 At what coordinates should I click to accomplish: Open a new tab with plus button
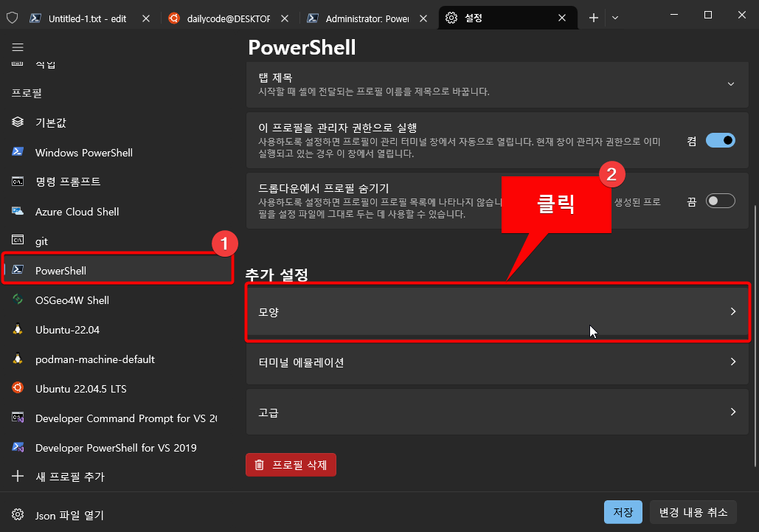(594, 18)
